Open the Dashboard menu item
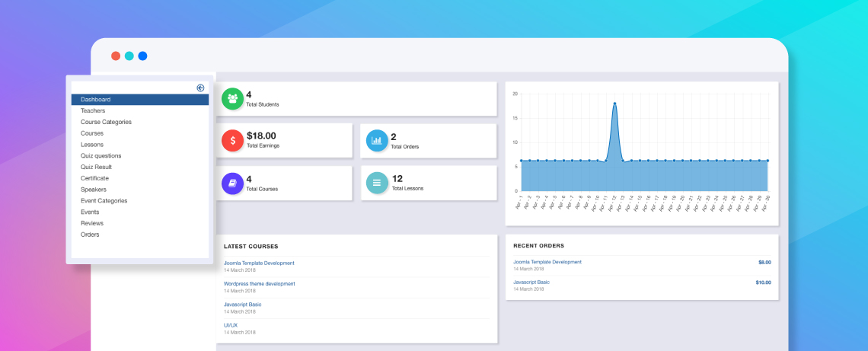 [x=140, y=100]
